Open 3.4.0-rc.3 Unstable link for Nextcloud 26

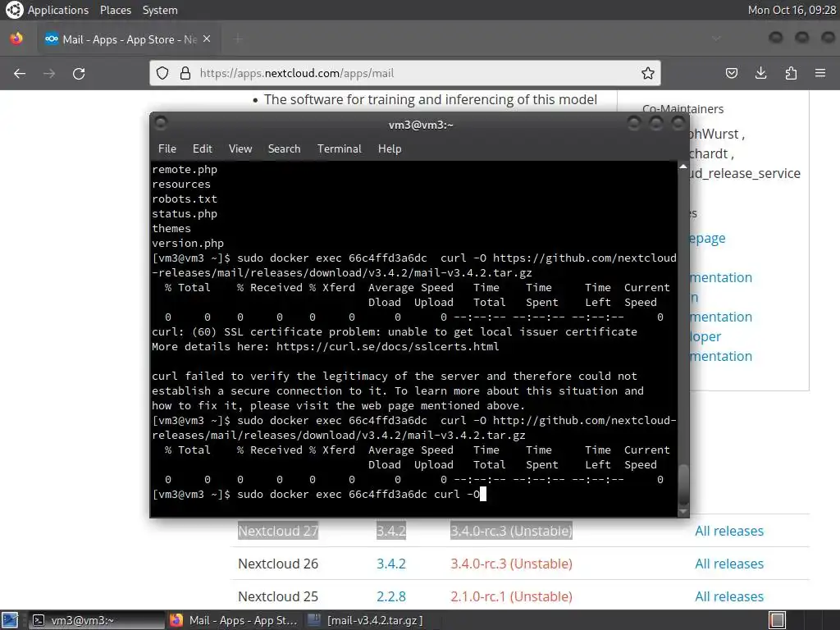(511, 564)
